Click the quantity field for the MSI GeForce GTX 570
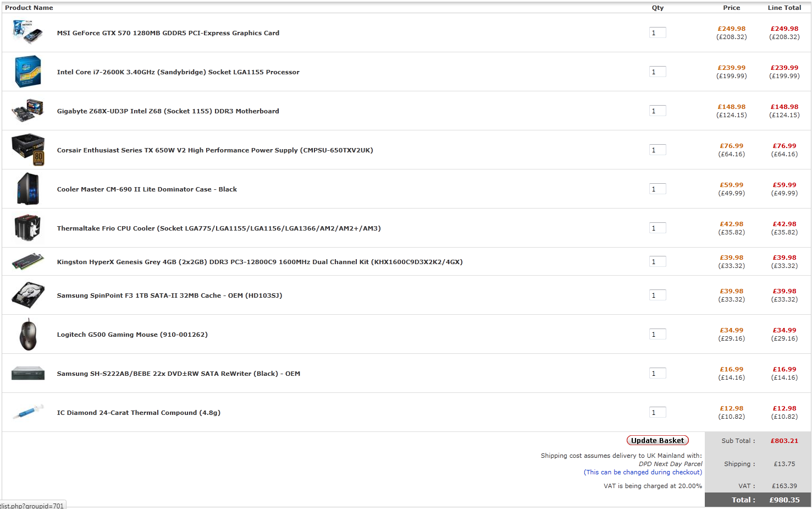The width and height of the screenshot is (812, 509). point(658,33)
